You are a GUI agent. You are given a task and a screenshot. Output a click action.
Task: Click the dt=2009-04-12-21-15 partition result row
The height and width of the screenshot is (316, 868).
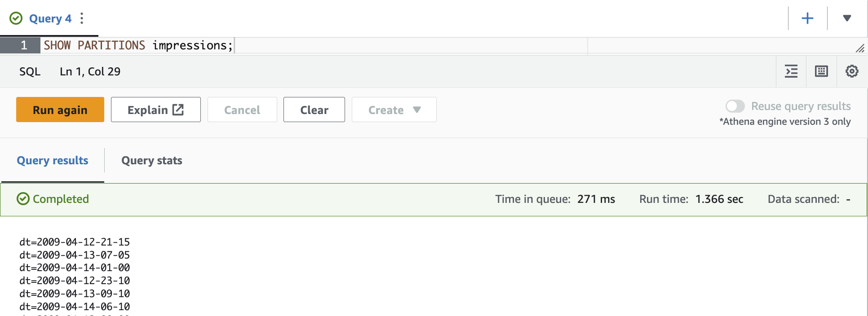tap(75, 242)
